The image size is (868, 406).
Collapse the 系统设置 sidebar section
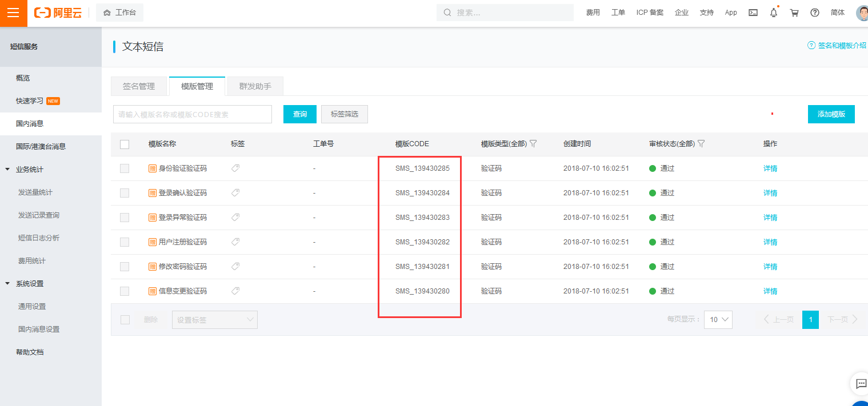(x=7, y=284)
